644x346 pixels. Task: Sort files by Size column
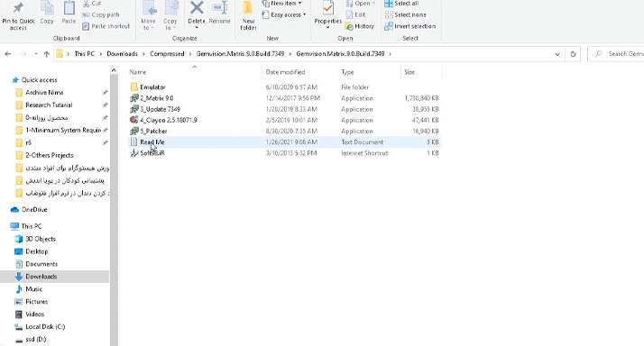pos(409,72)
